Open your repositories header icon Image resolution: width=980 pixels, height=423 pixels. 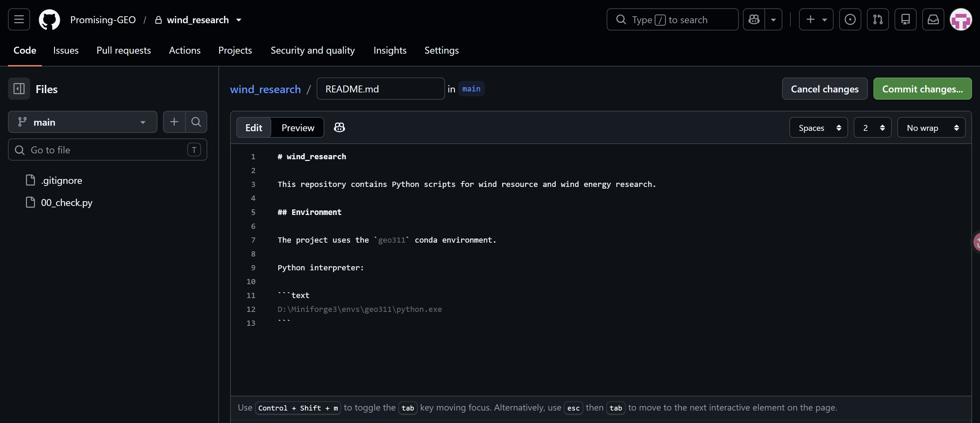[x=906, y=19]
